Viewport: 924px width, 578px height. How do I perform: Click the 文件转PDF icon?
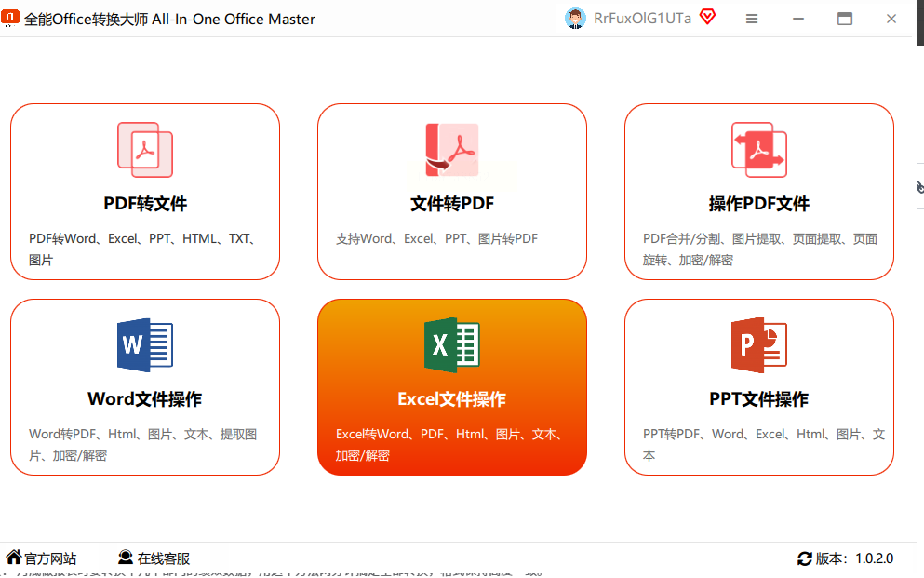tap(452, 150)
